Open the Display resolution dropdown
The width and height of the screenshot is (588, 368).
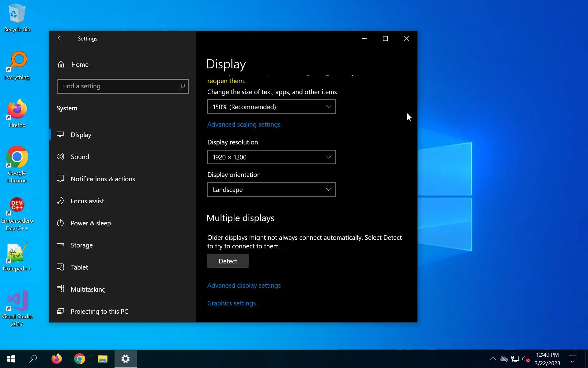point(271,157)
